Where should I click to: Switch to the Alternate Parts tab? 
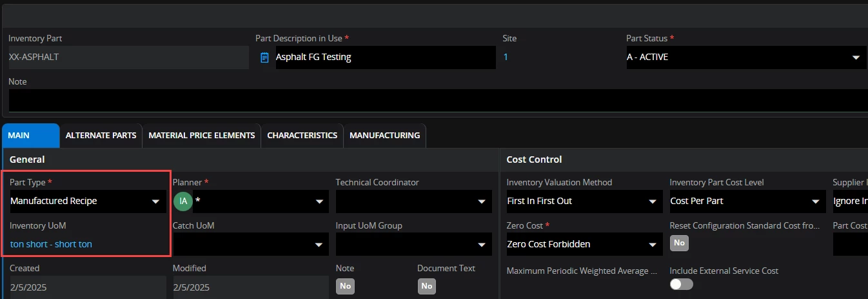101,136
